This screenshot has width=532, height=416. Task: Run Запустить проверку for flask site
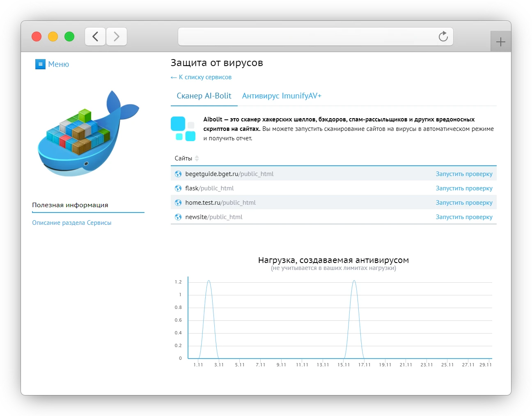coord(464,188)
